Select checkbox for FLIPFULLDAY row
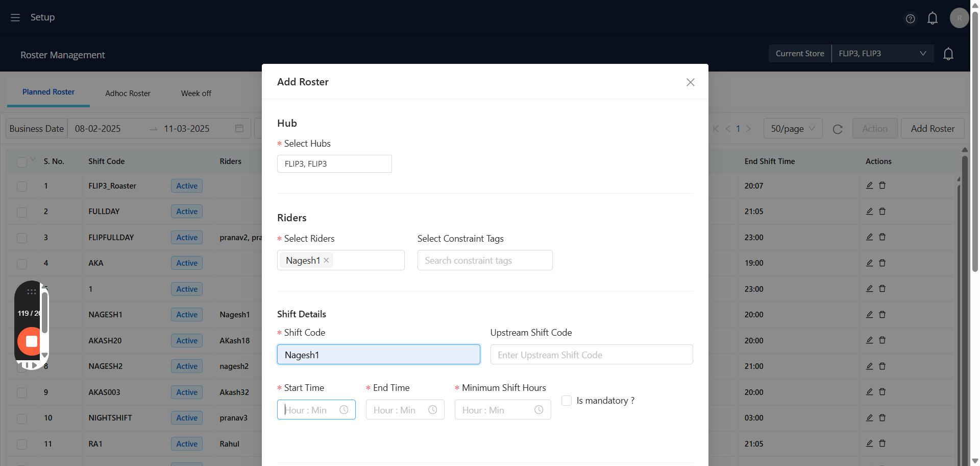The width and height of the screenshot is (980, 466). pos(22,238)
